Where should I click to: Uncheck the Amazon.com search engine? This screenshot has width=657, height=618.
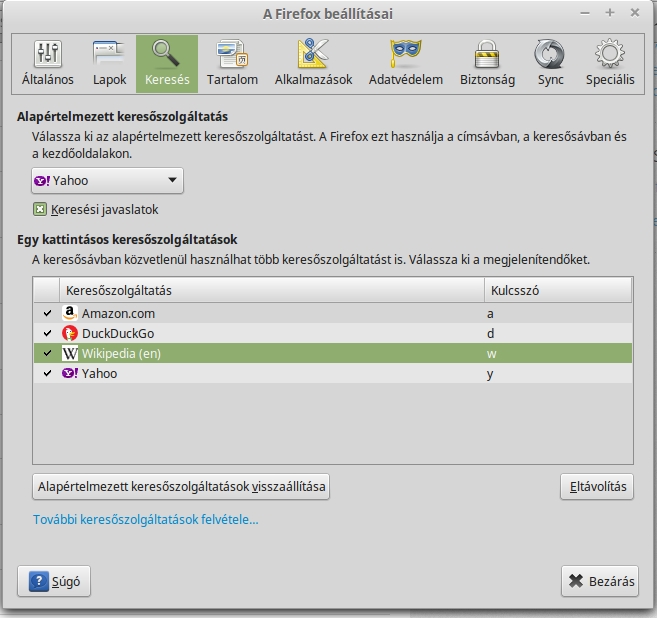[x=47, y=313]
